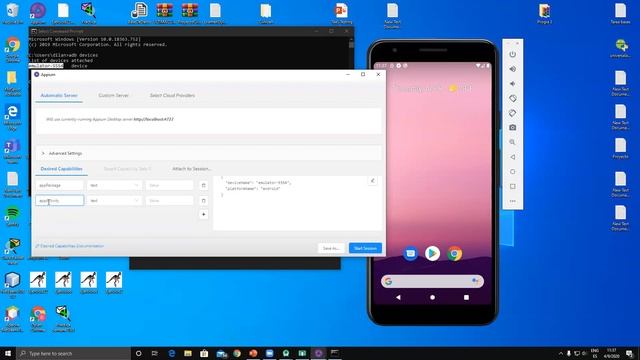The height and width of the screenshot is (360, 640).
Task: Click the emulator power button
Action: pyautogui.click(x=513, y=54)
